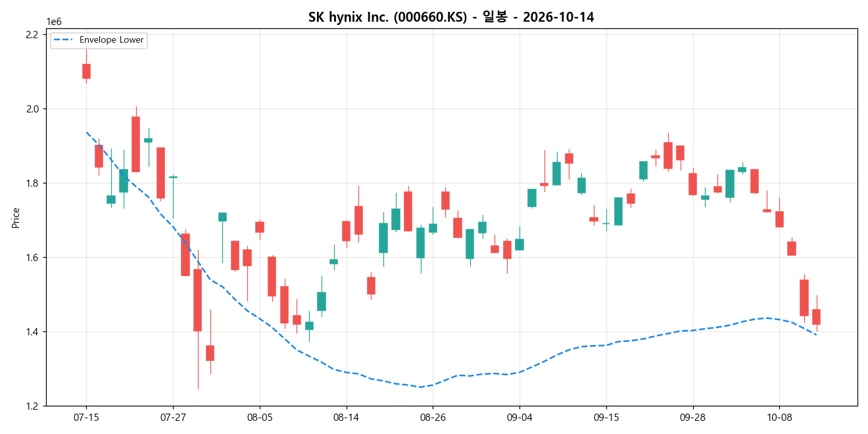Click the 1e6 scale exponent label

tap(54, 22)
